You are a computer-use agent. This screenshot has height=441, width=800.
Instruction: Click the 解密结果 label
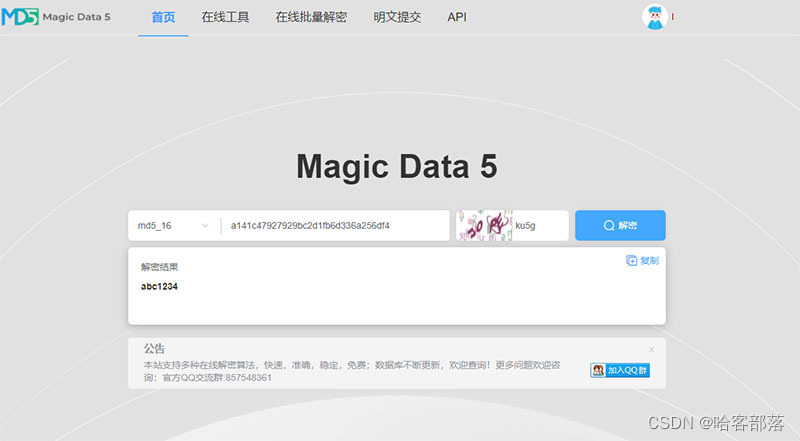click(x=159, y=267)
